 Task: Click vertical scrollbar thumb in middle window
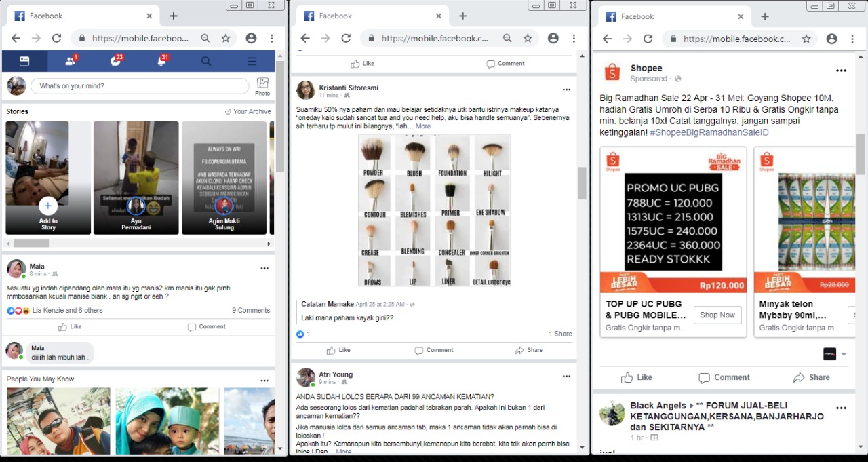[582, 183]
